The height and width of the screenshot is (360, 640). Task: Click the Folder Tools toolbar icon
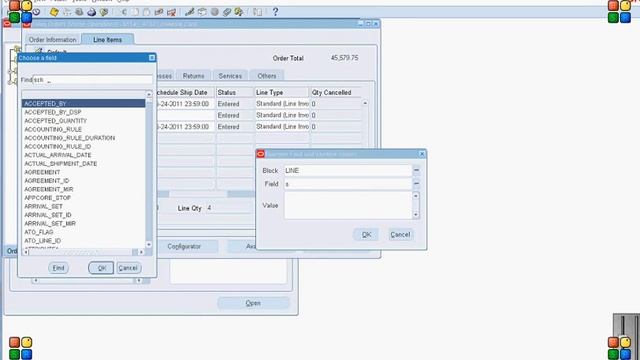pos(239,12)
